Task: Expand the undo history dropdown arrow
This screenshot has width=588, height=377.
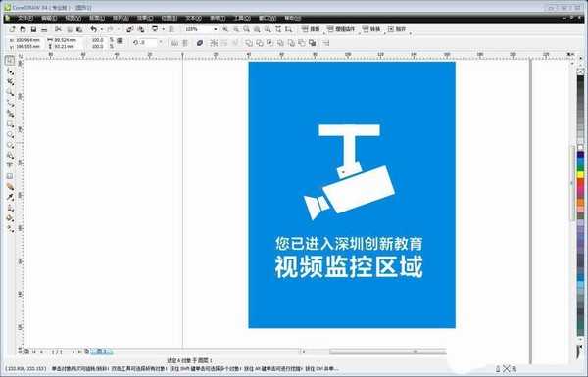Action: (x=102, y=29)
